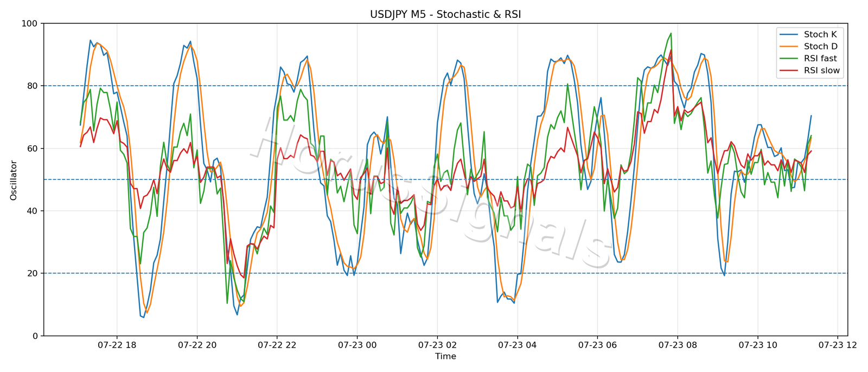Click the red RSI slow legend line
This screenshot has height=372, width=868.
tap(789, 70)
